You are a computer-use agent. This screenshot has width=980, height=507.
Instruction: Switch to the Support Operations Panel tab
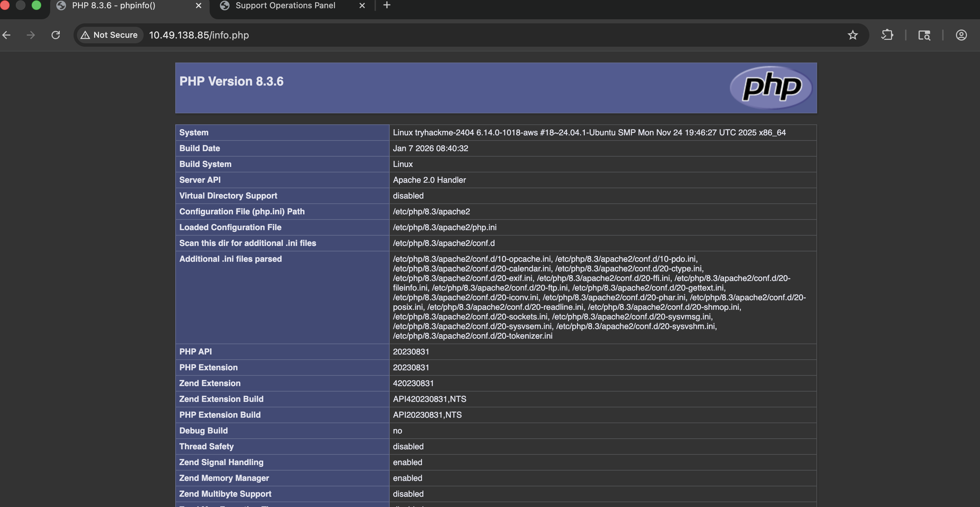point(285,5)
